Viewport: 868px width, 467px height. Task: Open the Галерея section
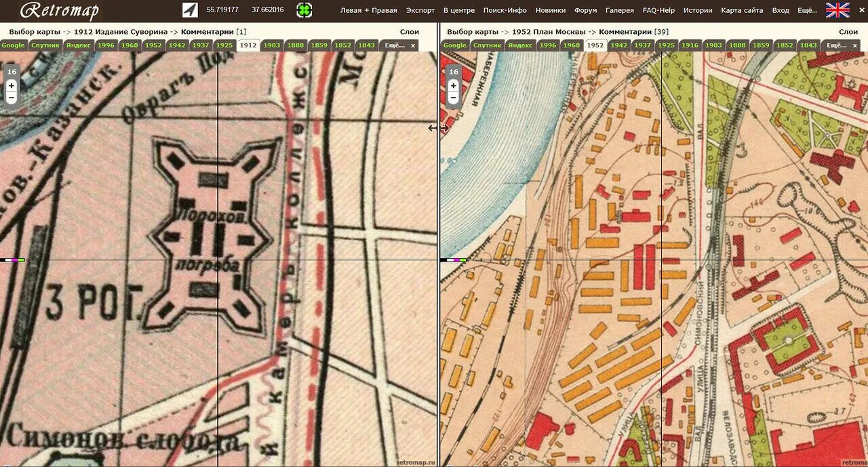tap(620, 10)
